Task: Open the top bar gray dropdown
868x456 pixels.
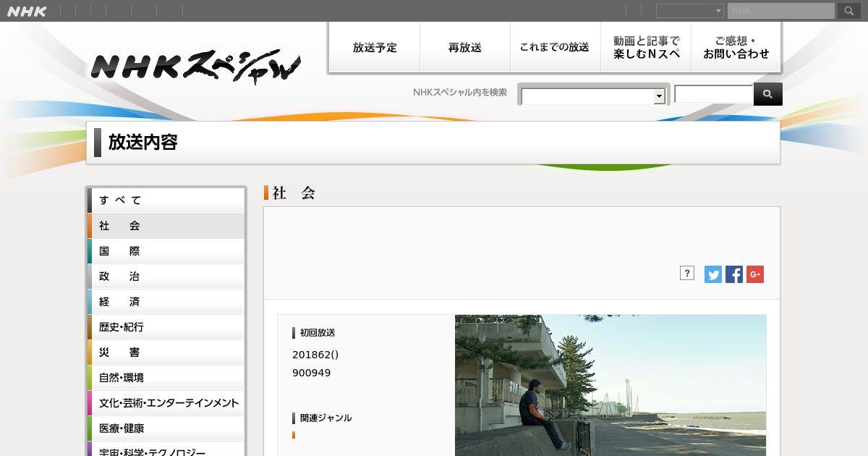Action: coord(689,11)
